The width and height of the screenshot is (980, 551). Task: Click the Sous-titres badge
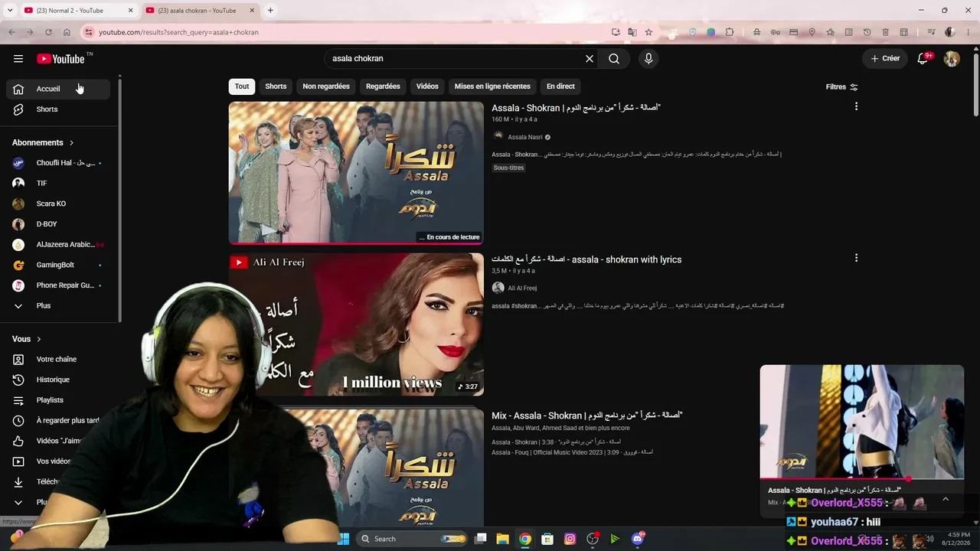tap(508, 168)
